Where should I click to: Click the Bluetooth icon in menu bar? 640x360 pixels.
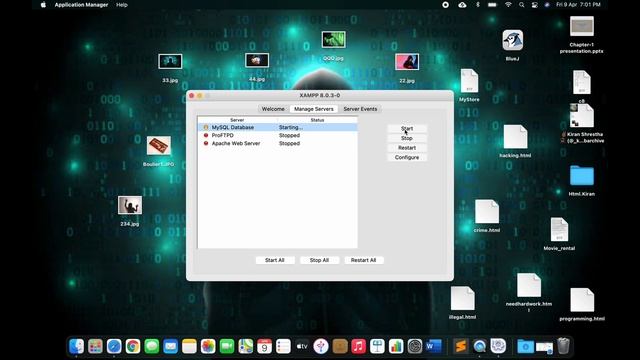[x=478, y=5]
